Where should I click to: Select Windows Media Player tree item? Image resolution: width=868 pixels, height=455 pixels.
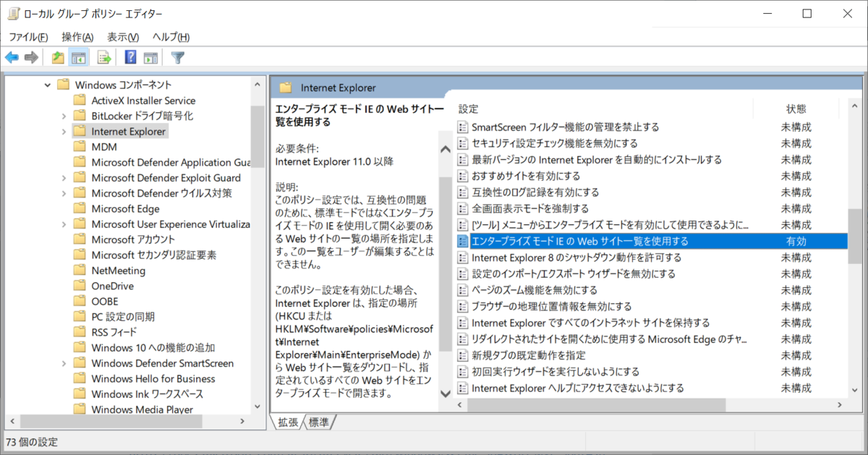point(142,409)
